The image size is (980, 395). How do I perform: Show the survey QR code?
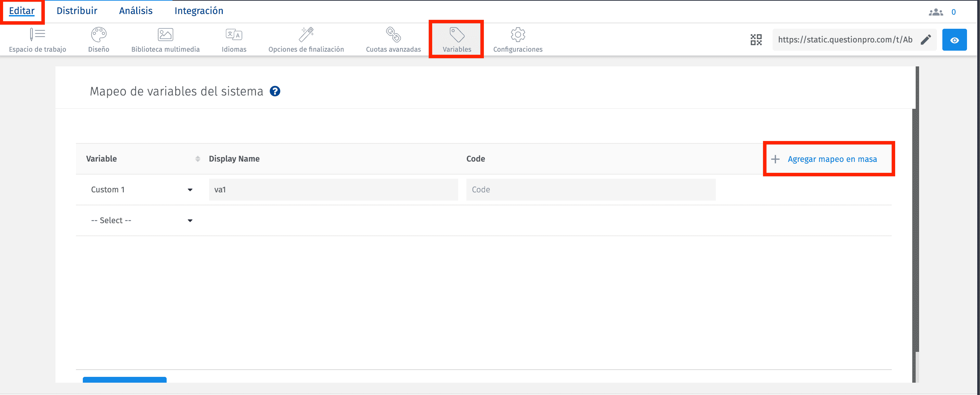[x=757, y=39]
